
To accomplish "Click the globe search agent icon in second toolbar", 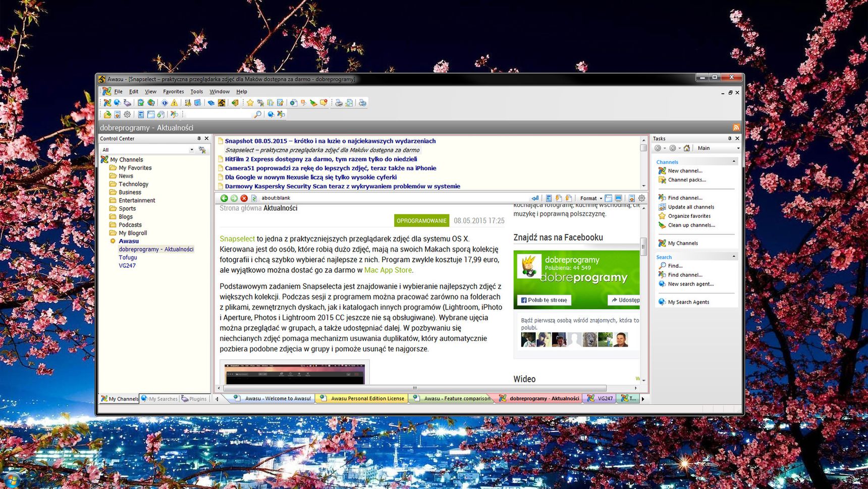I will click(270, 114).
